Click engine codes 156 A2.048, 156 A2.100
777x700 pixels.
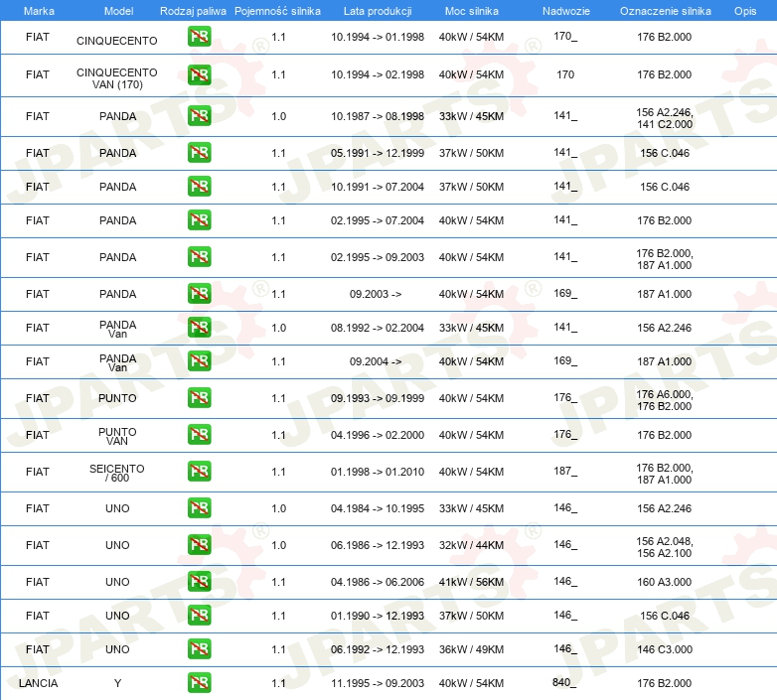pos(665,547)
